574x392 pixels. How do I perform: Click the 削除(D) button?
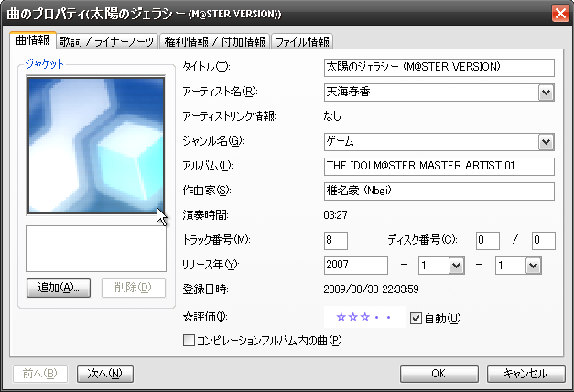point(134,288)
